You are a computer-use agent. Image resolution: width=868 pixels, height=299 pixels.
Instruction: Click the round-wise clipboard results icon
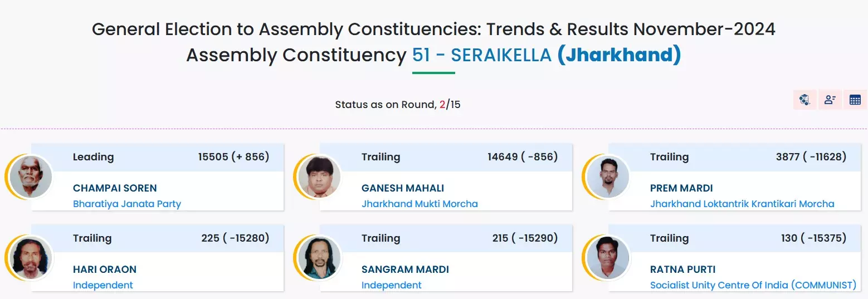pyautogui.click(x=804, y=100)
